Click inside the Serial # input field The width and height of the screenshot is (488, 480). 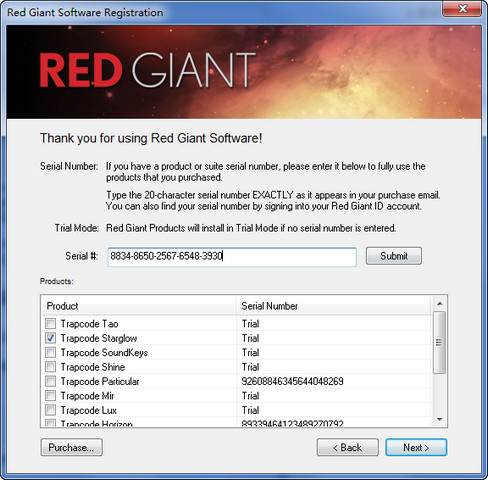pos(232,256)
